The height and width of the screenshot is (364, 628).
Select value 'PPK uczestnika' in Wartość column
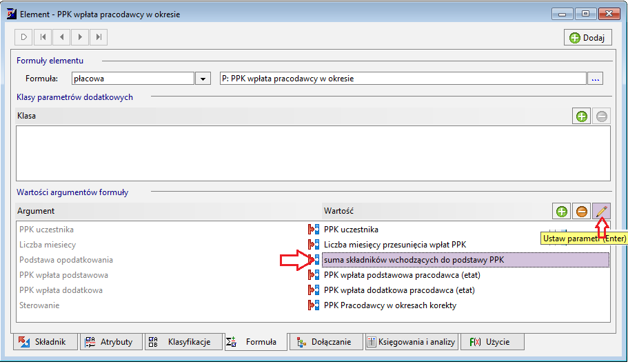pos(352,230)
